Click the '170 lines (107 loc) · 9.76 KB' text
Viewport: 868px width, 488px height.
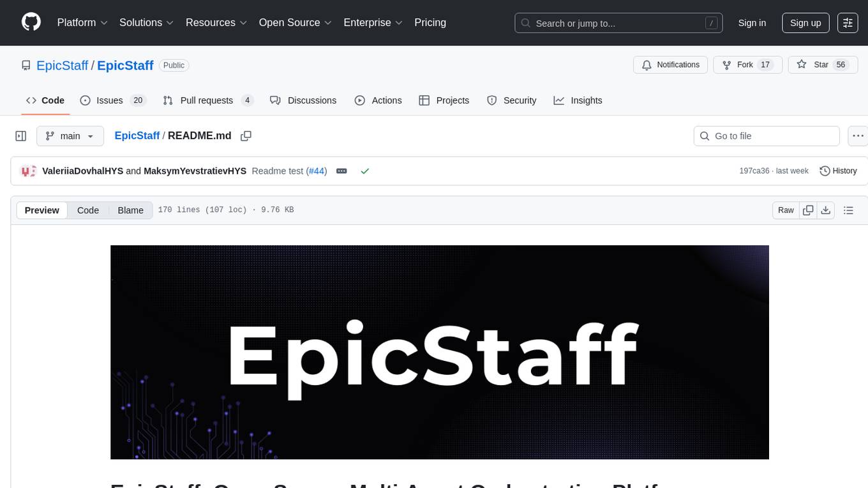coord(226,210)
